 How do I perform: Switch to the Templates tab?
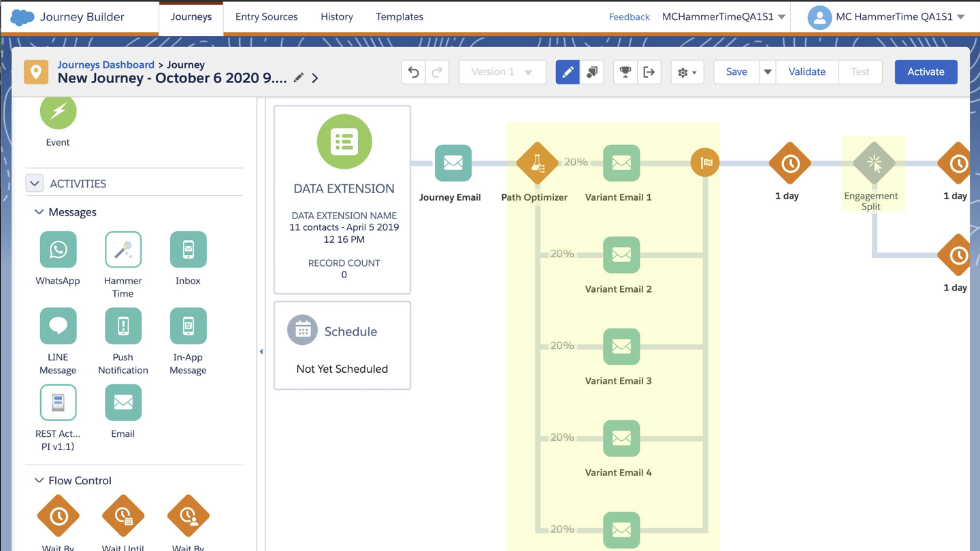(x=399, y=17)
